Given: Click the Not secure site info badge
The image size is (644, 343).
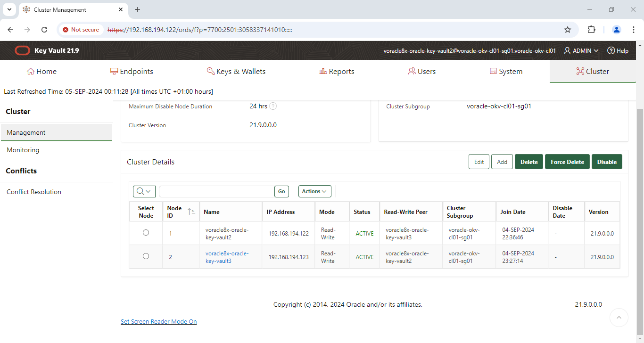Looking at the screenshot, I should 81,30.
